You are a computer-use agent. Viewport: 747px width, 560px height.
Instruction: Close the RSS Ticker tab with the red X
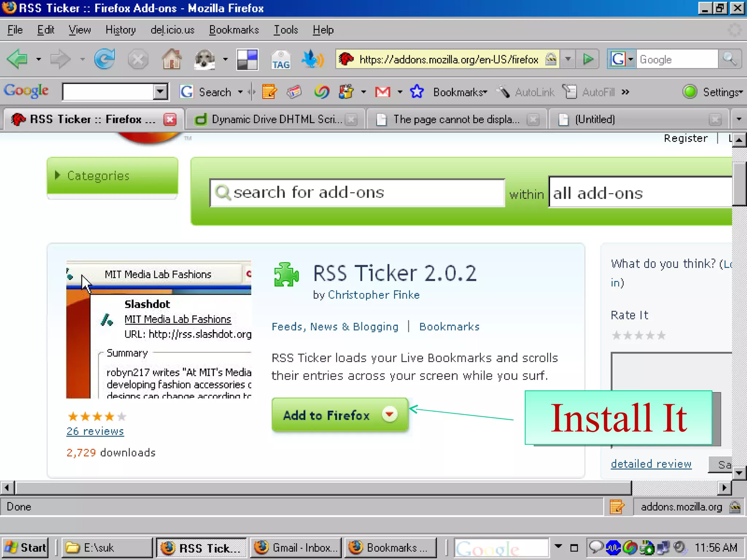(x=170, y=119)
